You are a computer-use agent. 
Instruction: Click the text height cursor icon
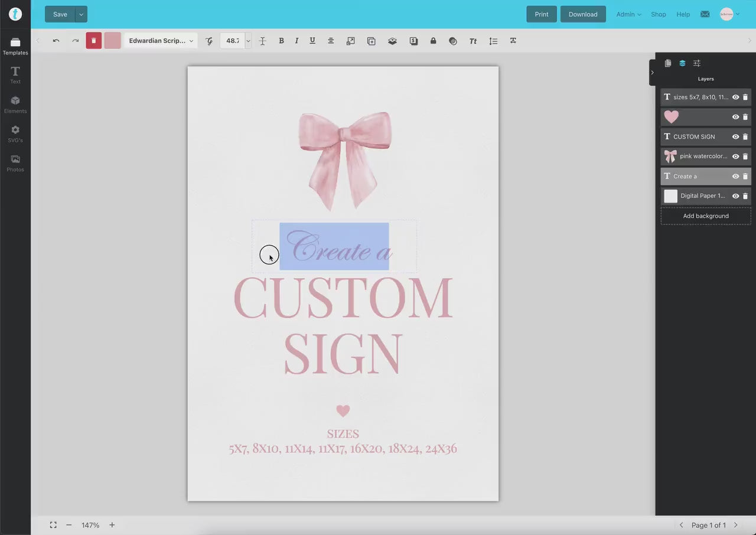click(x=262, y=41)
